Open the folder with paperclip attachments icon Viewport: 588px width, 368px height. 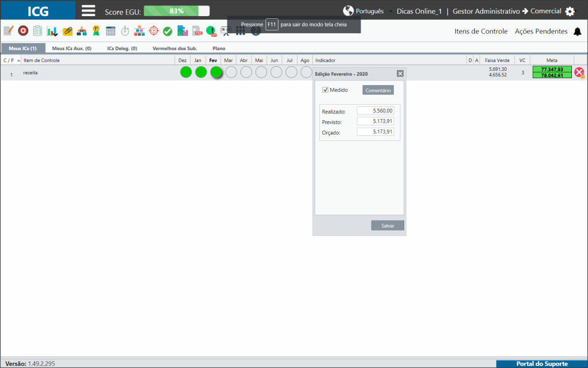68,31
